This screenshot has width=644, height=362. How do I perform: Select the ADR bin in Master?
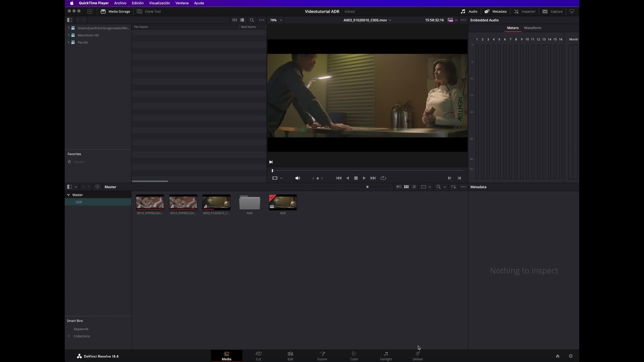click(x=79, y=202)
